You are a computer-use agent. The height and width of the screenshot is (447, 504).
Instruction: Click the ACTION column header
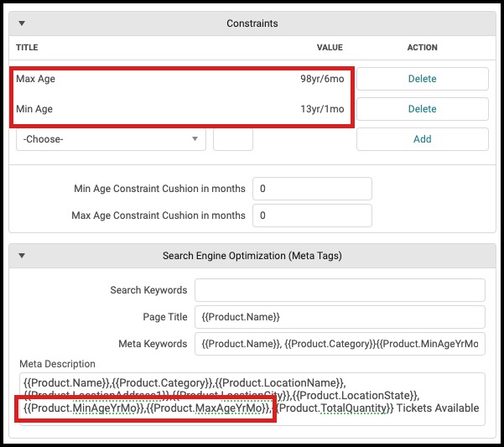click(x=423, y=48)
